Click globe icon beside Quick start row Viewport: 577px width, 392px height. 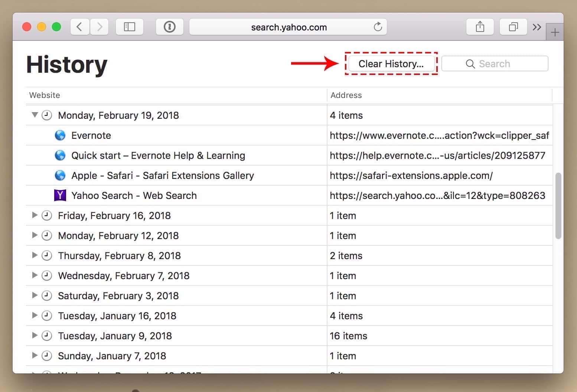click(x=60, y=155)
